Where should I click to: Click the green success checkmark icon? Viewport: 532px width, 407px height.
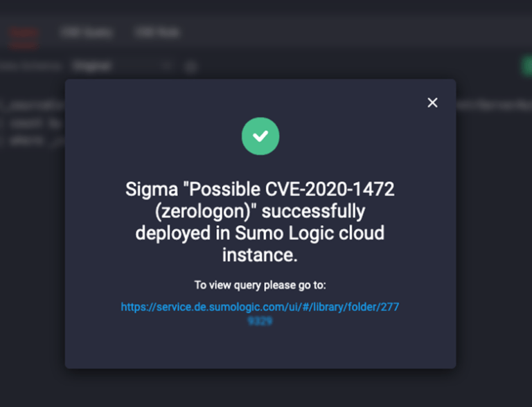pyautogui.click(x=260, y=136)
